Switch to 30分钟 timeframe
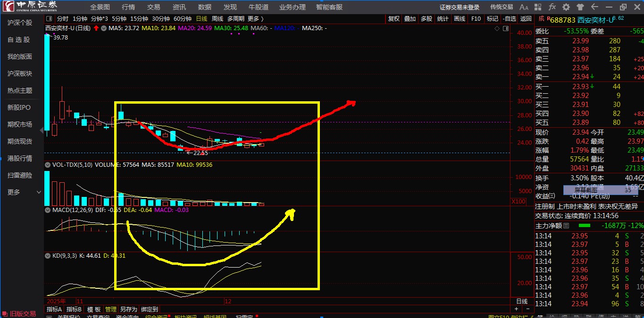The image size is (644, 318). point(161,19)
